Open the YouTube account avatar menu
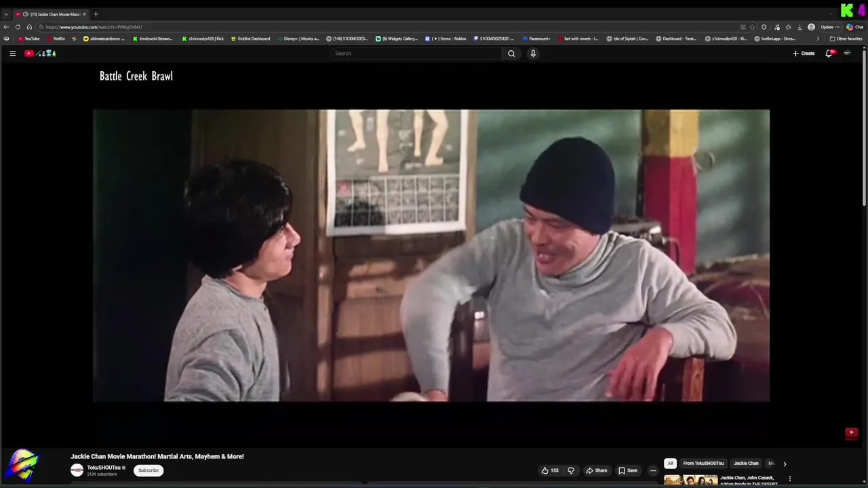The image size is (868, 488). point(847,54)
